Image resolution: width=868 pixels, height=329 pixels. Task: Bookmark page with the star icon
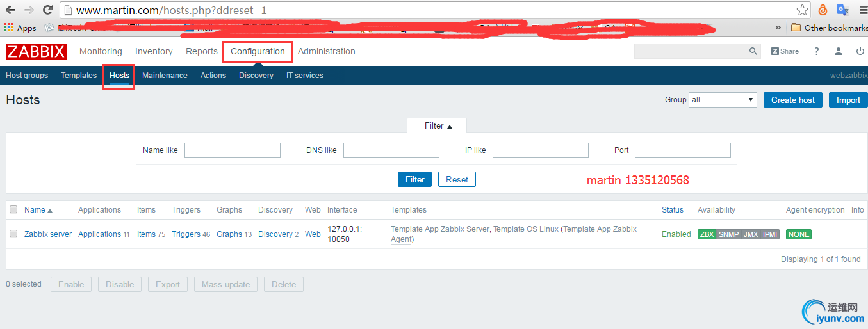tap(802, 10)
